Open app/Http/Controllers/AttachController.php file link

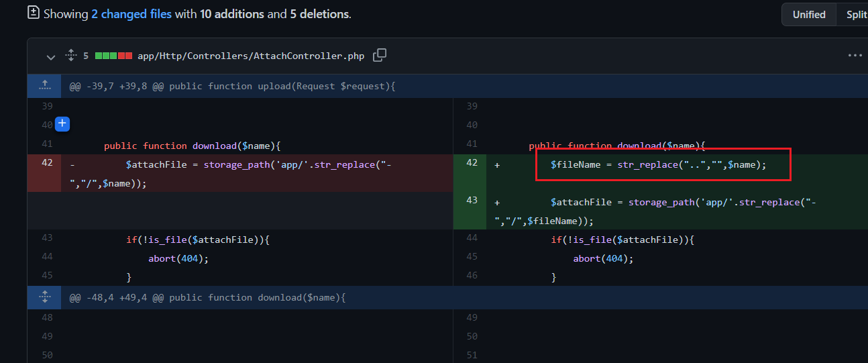[x=251, y=56]
